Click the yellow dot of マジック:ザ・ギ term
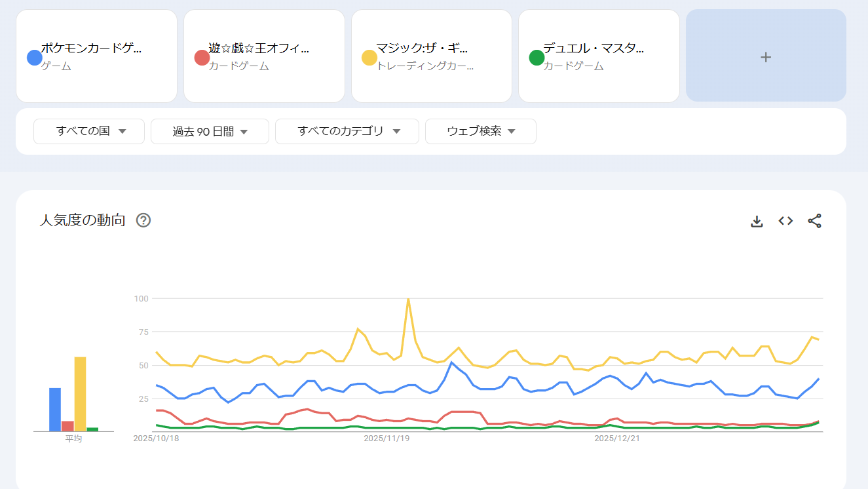The image size is (868, 489). click(x=369, y=58)
